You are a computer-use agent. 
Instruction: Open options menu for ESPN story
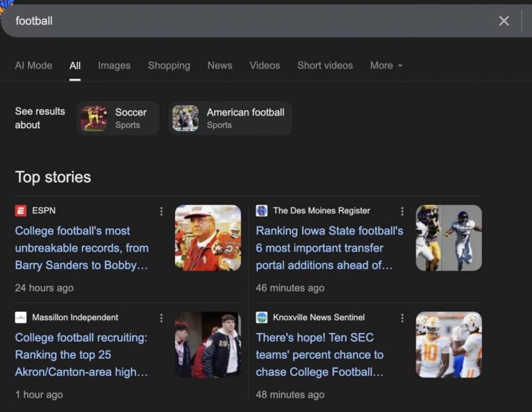pos(161,211)
